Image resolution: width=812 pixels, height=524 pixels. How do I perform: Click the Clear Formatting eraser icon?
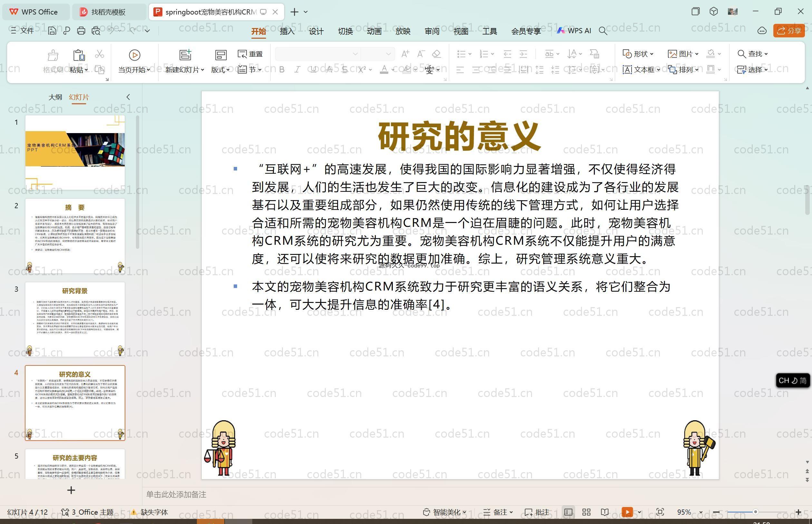click(436, 54)
